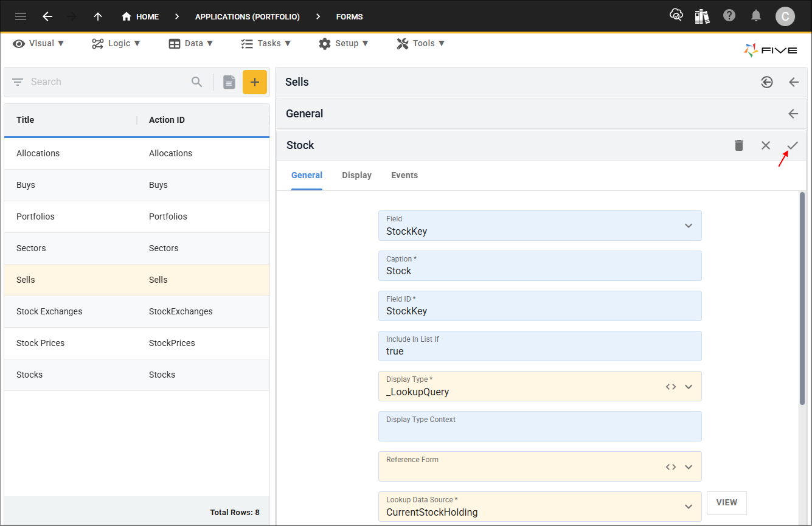The height and width of the screenshot is (526, 812).
Task: Switch to the Display tab
Action: click(356, 175)
